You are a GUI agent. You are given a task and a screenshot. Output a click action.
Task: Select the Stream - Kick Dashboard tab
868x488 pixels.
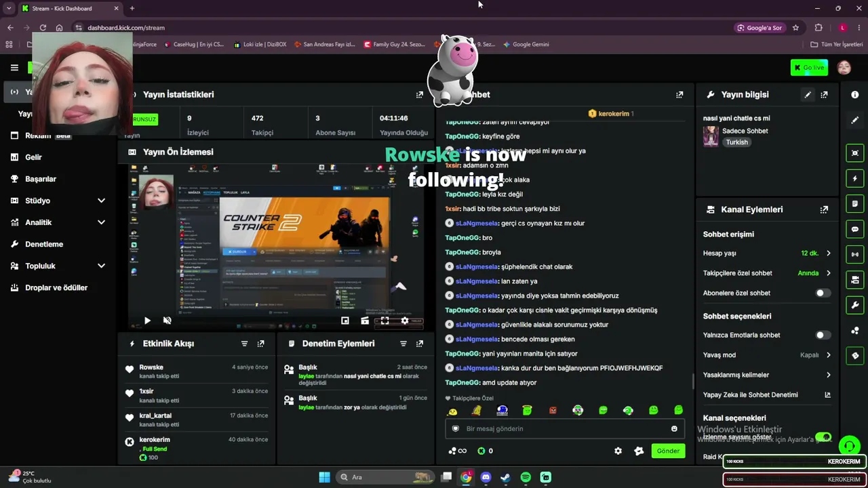tap(70, 8)
